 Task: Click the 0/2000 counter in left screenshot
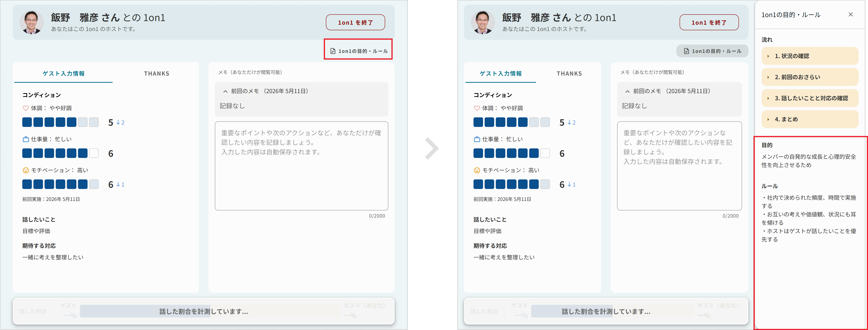377,216
